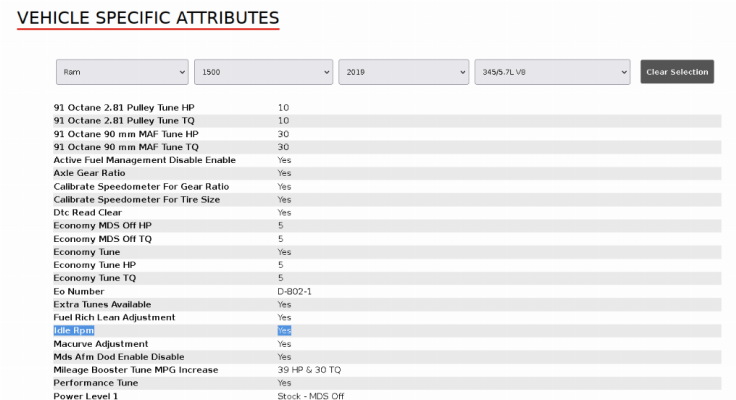Select the highlighted Idle Rpm label
The image size is (736, 400).
(74, 331)
